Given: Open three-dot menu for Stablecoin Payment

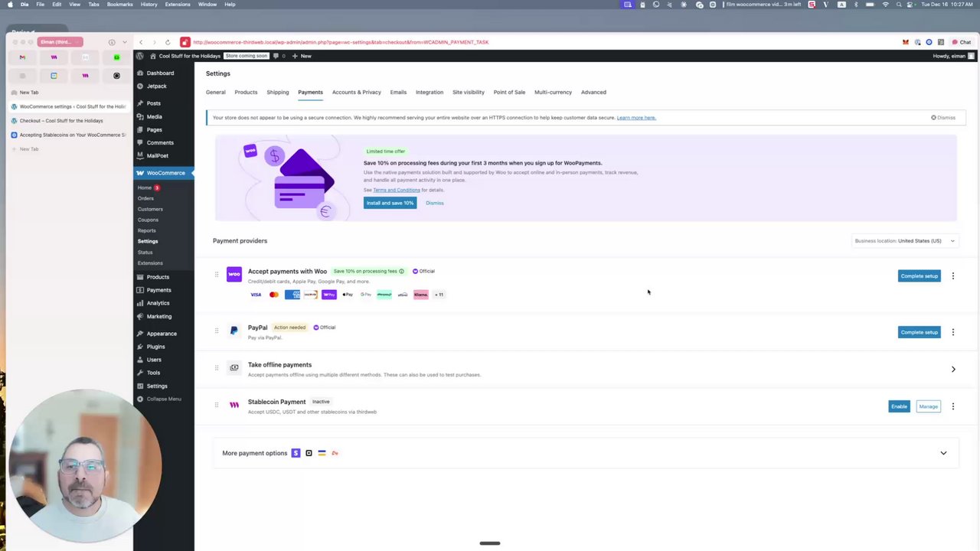Looking at the screenshot, I should click(952, 406).
